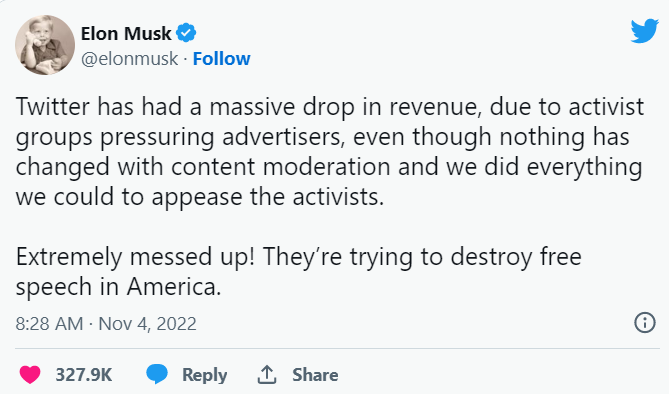The width and height of the screenshot is (669, 394).
Task: Click the Nov 4, 2022 date
Action: pyautogui.click(x=148, y=324)
